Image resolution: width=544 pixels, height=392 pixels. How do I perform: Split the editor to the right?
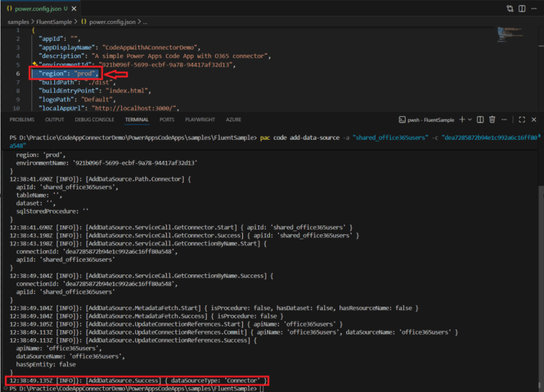522,9
